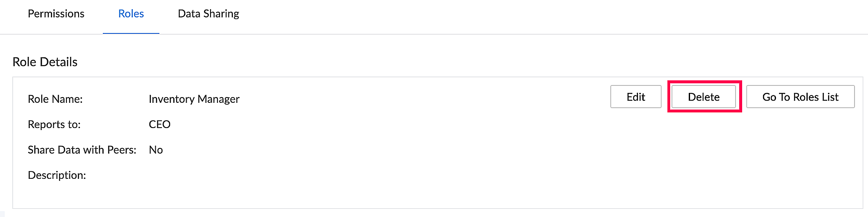Image resolution: width=868 pixels, height=217 pixels.
Task: Click the Role Name label
Action: [55, 99]
